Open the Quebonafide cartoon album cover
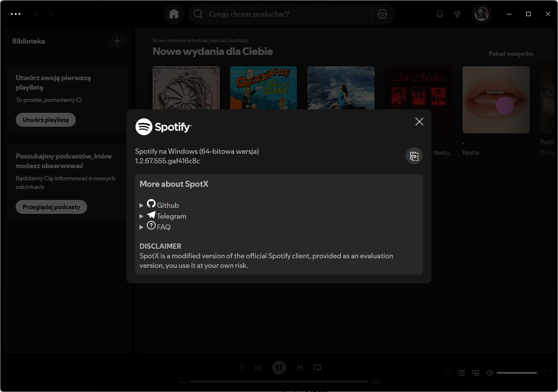Viewport: 558px width, 392px height. click(x=263, y=88)
